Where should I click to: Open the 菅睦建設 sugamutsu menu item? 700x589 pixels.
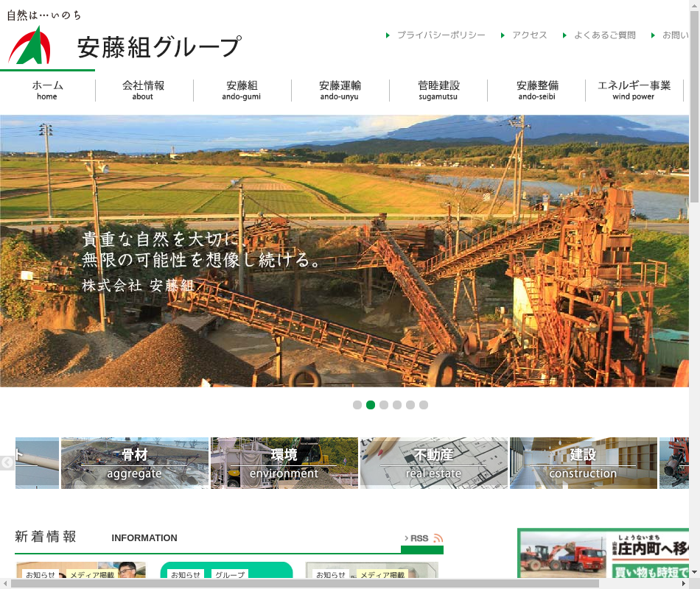pyautogui.click(x=438, y=90)
